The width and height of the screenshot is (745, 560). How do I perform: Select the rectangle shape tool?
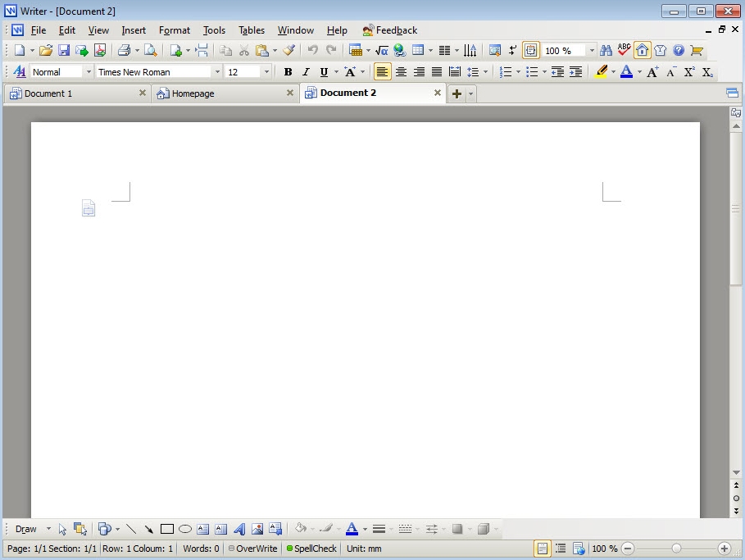tap(167, 529)
